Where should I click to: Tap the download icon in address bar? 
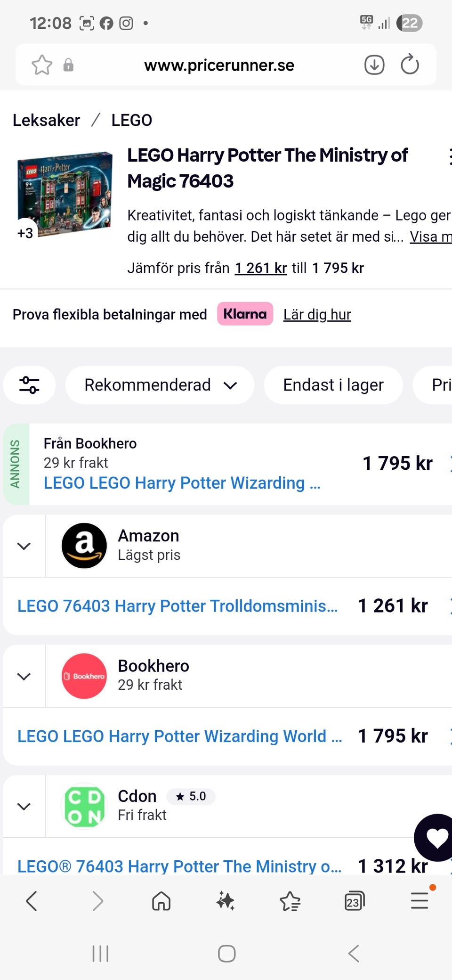tap(374, 65)
